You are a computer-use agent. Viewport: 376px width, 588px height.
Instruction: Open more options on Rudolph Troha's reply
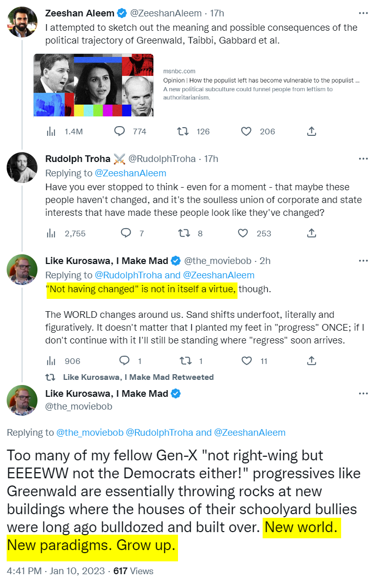(x=363, y=158)
